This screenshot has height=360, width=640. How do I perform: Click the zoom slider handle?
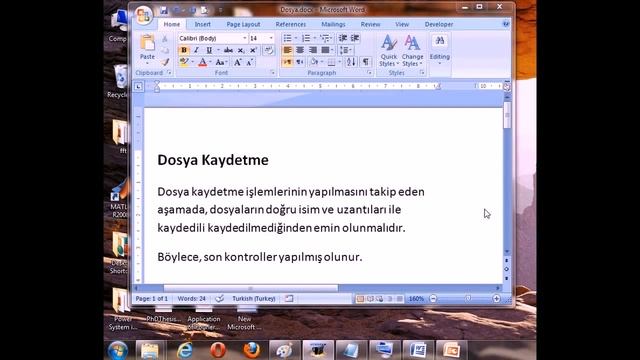pyautogui.click(x=468, y=299)
